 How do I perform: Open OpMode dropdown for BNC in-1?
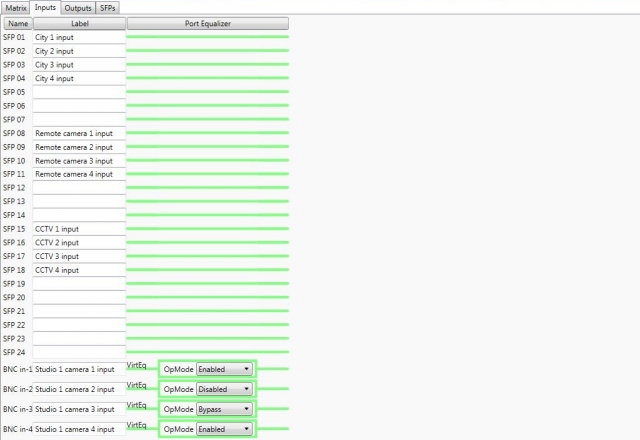coord(224,369)
